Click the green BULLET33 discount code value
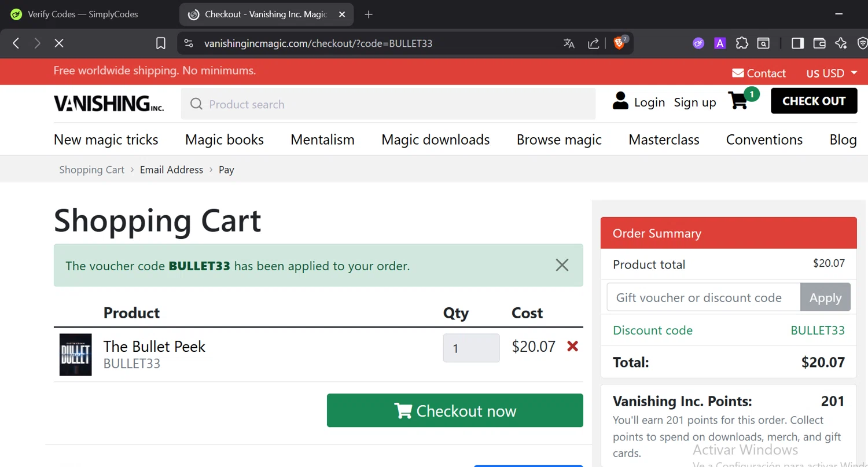The height and width of the screenshot is (467, 868). pyautogui.click(x=818, y=330)
